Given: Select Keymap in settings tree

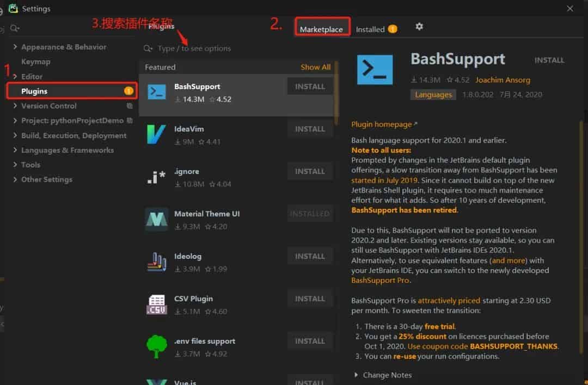Looking at the screenshot, I should (x=35, y=62).
